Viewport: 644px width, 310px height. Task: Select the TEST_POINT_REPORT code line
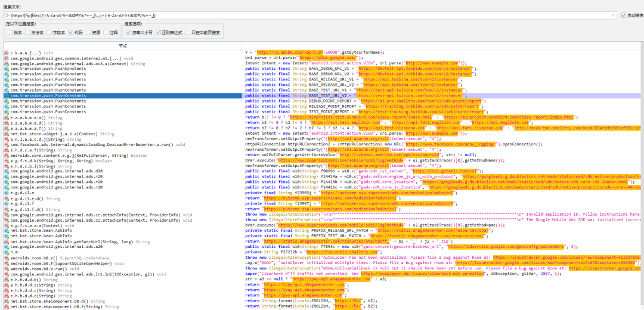[x=367, y=111]
